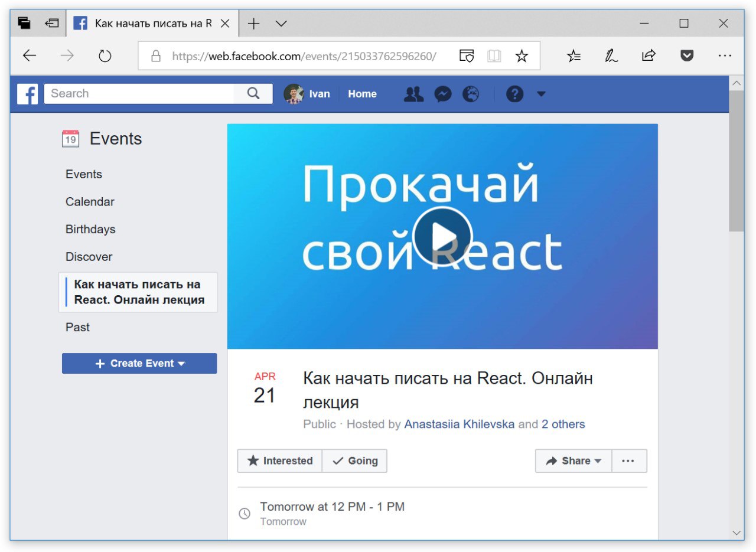Select Events in the left sidebar

click(84, 174)
